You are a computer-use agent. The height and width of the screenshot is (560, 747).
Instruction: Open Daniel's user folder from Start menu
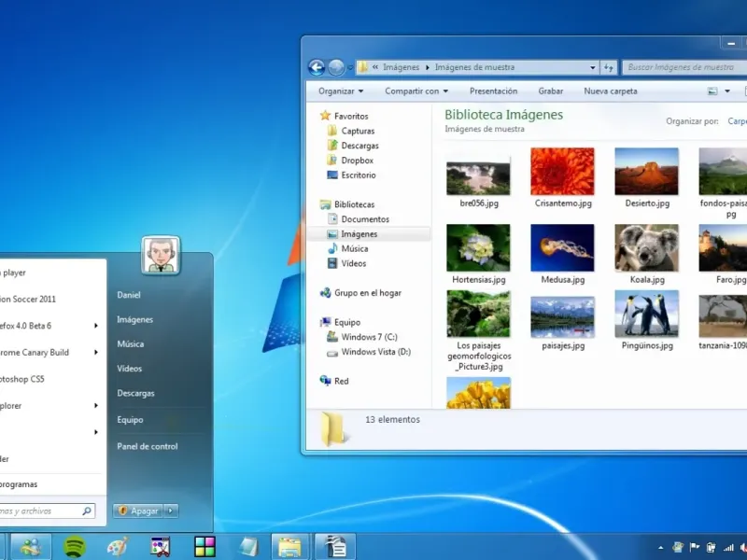[x=129, y=295]
